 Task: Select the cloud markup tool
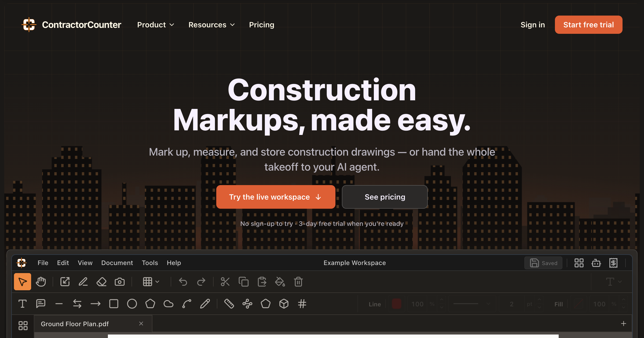[x=169, y=304]
